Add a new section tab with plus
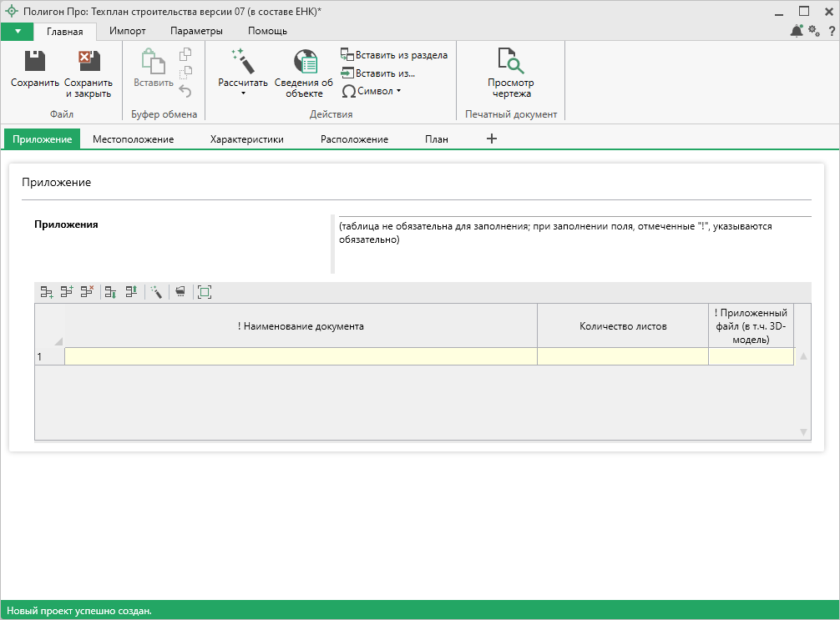Viewport: 840px width, 620px height. [491, 139]
